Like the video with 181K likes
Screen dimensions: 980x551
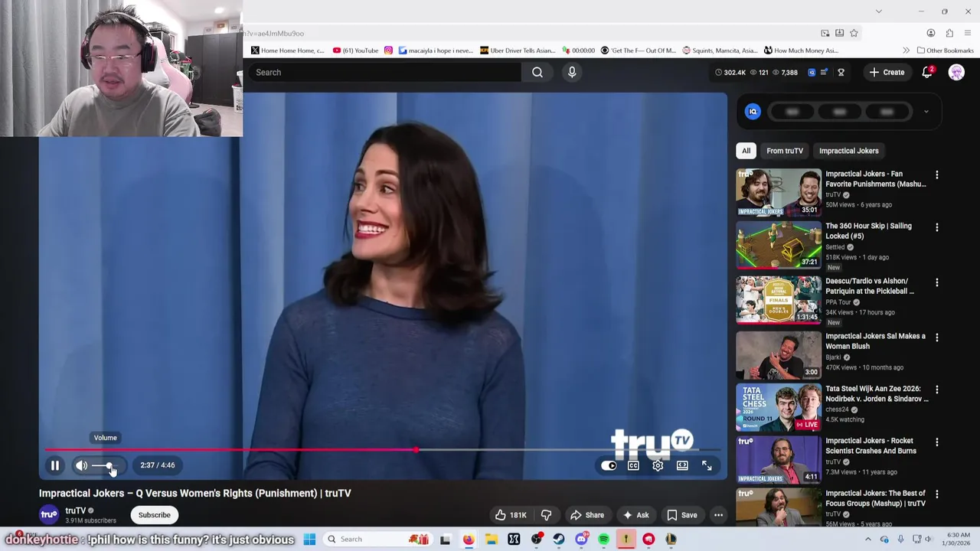coord(511,515)
